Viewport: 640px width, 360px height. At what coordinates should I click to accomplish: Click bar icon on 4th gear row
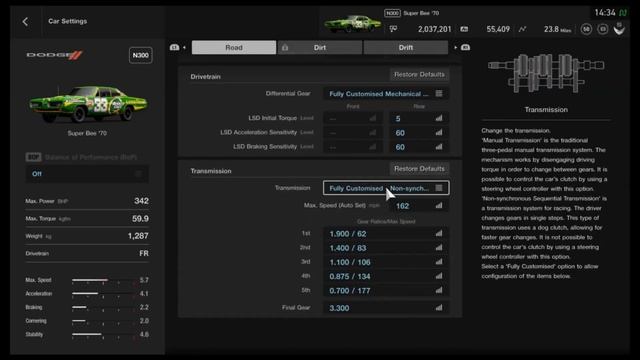click(x=439, y=276)
